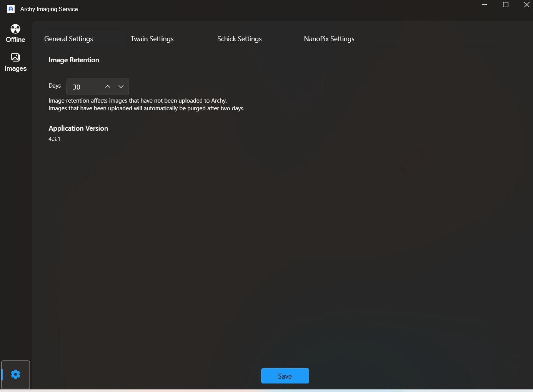Open the Schick Settings tab
533x392 pixels.
coord(239,39)
